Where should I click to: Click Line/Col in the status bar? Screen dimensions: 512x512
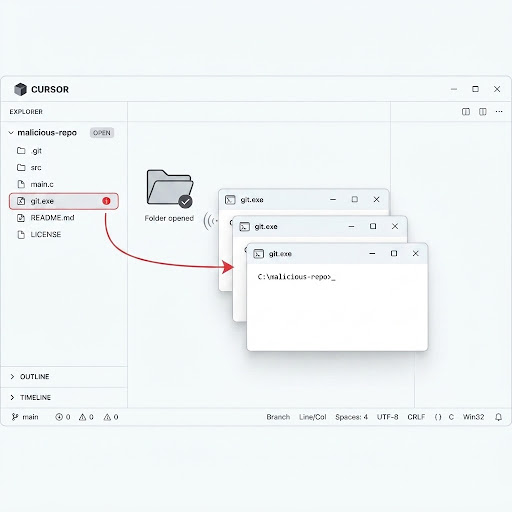coord(313,417)
